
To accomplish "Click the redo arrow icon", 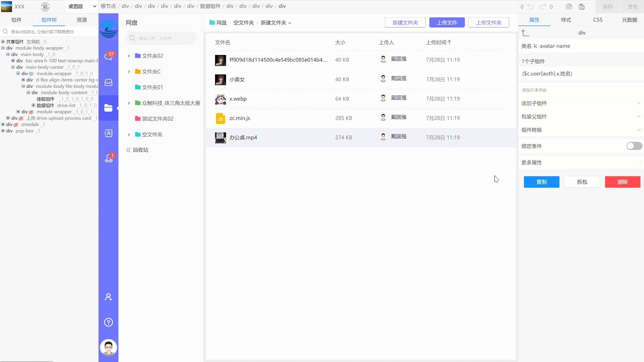I will [543, 7].
